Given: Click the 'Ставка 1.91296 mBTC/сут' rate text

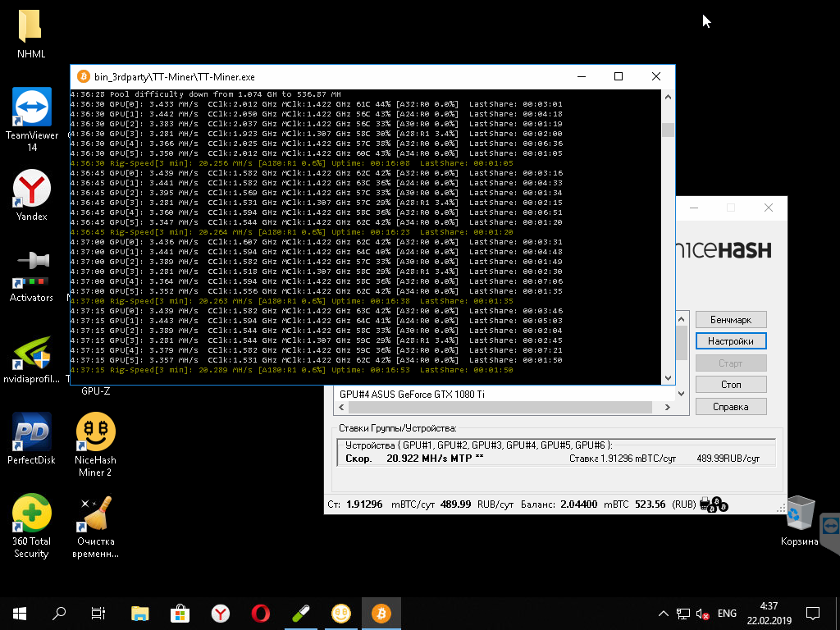Looking at the screenshot, I should pos(623,459).
